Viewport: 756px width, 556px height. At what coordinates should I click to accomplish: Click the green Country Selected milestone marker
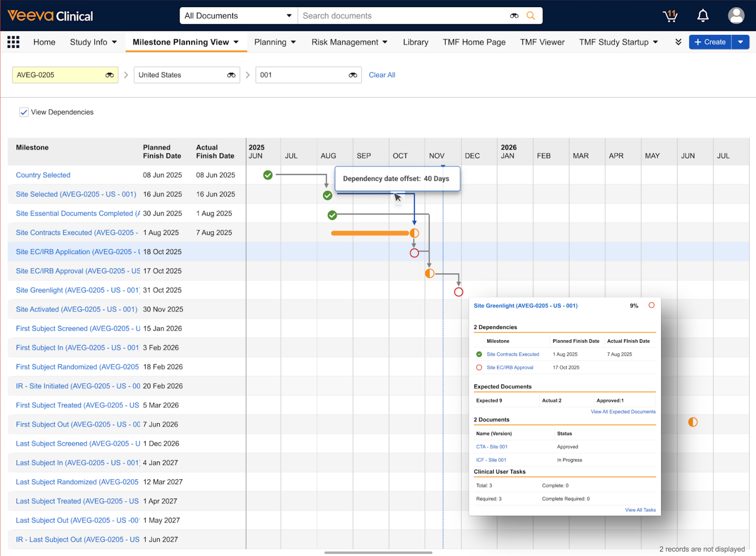pos(268,175)
